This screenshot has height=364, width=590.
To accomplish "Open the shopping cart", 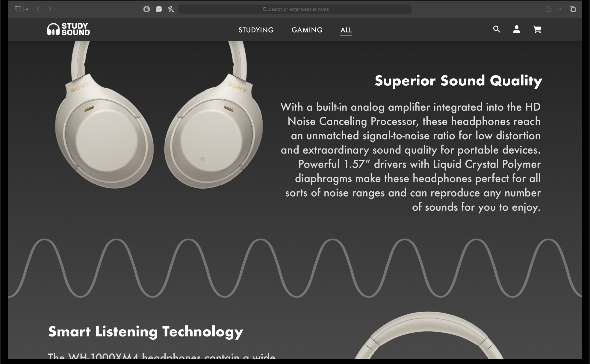I will (x=538, y=29).
